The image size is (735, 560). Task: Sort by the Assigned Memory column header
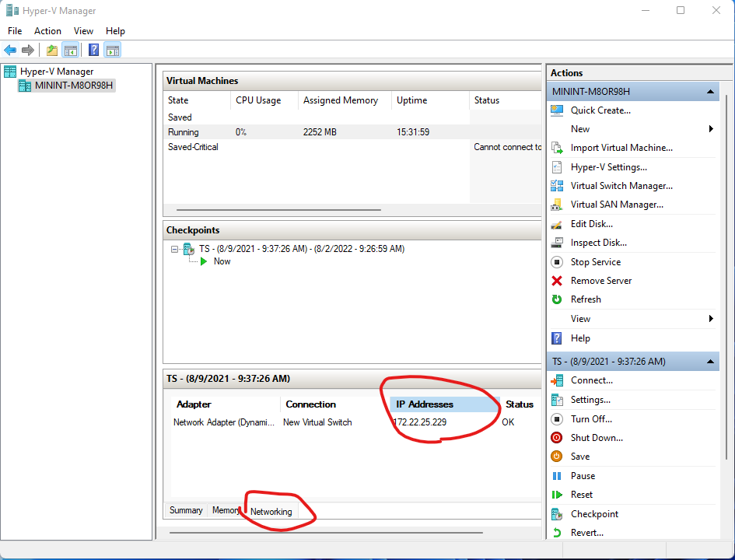[345, 100]
